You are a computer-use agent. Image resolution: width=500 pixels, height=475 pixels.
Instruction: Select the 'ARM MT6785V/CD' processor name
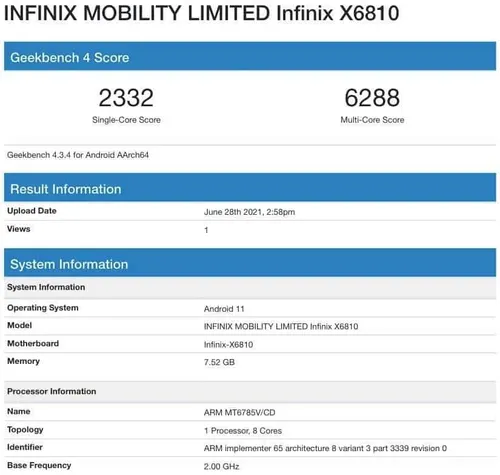pyautogui.click(x=240, y=413)
